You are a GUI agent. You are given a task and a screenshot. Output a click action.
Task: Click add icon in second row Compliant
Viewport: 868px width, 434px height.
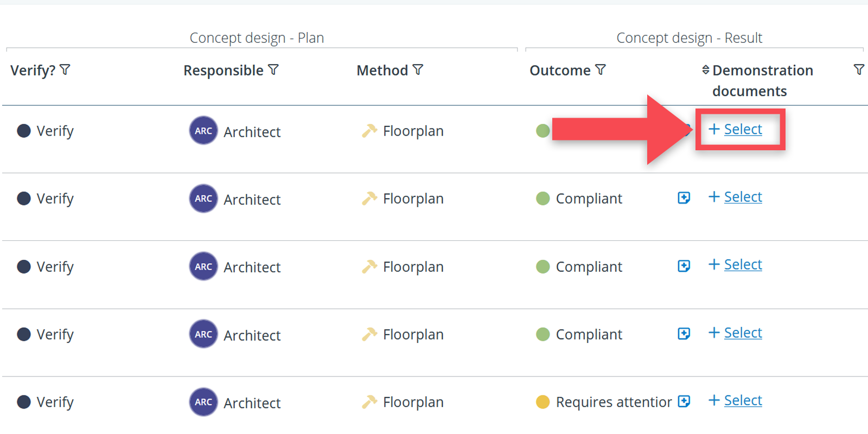pos(684,198)
